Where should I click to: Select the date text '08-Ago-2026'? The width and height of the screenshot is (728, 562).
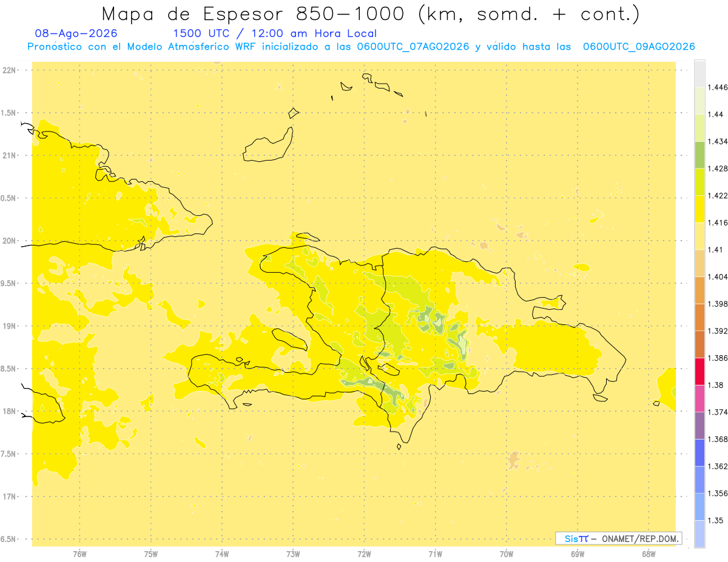tap(76, 33)
